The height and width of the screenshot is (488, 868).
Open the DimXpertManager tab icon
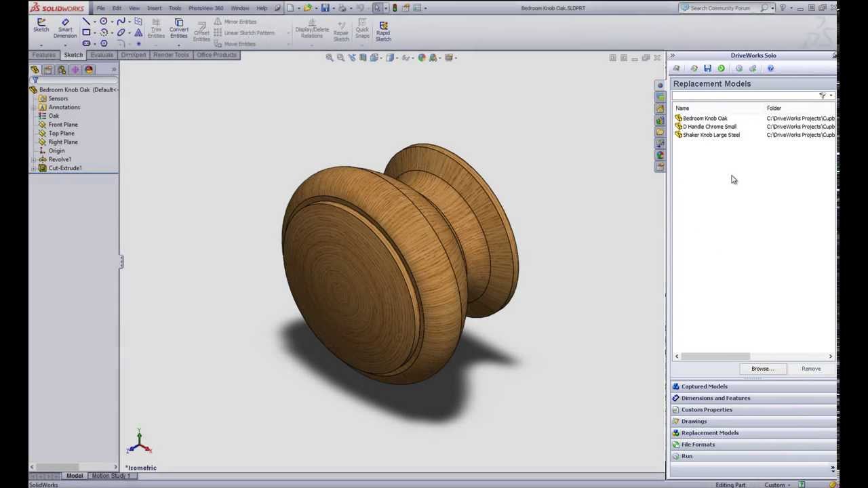75,70
